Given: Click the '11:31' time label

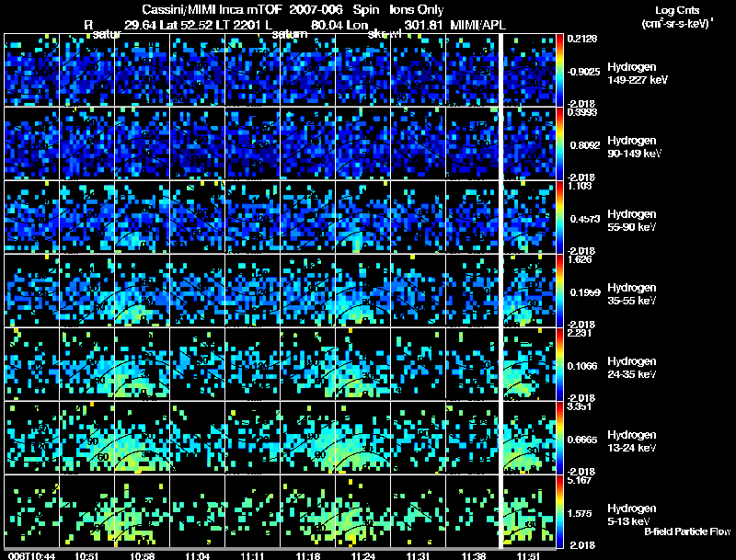Looking at the screenshot, I should coord(419,556).
